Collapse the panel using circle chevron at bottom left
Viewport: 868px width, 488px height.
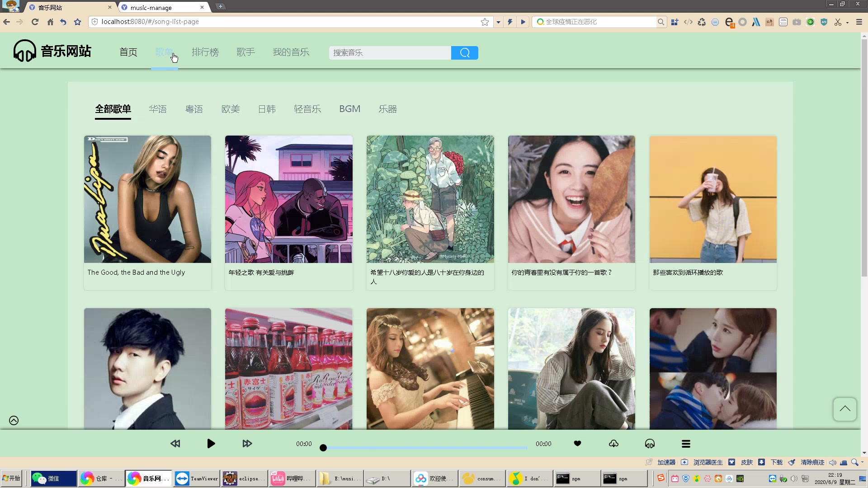[13, 420]
